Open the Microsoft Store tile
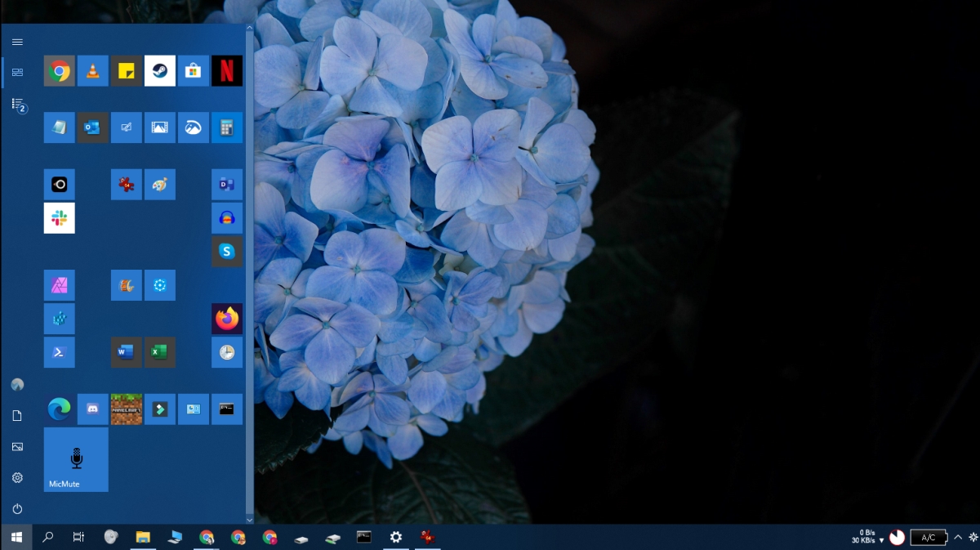The height and width of the screenshot is (550, 980). pos(194,70)
